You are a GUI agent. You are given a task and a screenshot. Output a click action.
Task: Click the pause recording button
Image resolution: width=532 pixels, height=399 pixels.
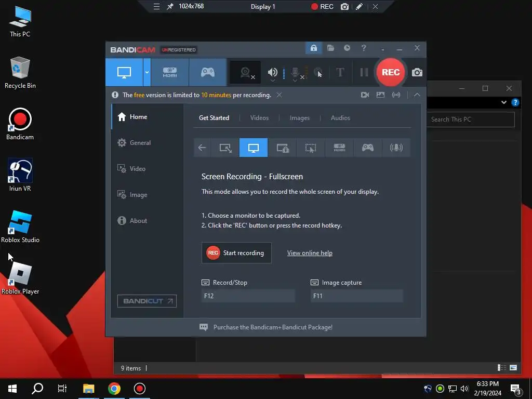(x=364, y=72)
